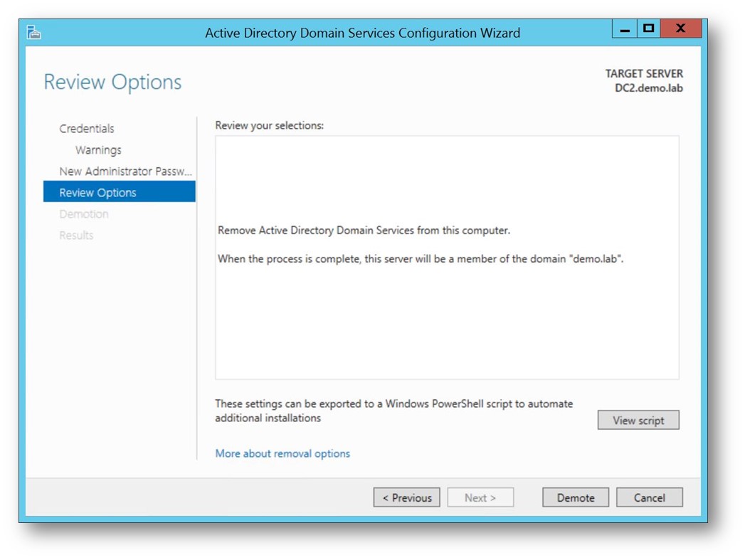745x560 pixels.
Task: Start demotion with the Demote button
Action: pos(576,497)
